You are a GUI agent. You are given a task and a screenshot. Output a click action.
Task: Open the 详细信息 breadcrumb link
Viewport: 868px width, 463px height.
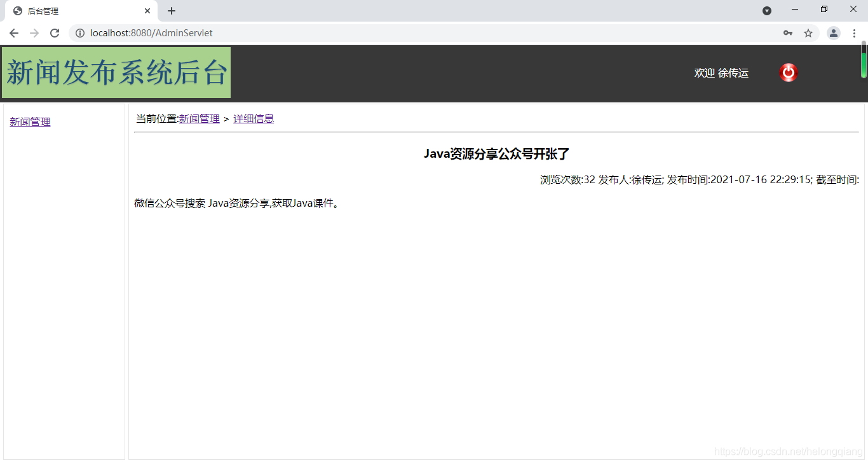[x=254, y=118]
